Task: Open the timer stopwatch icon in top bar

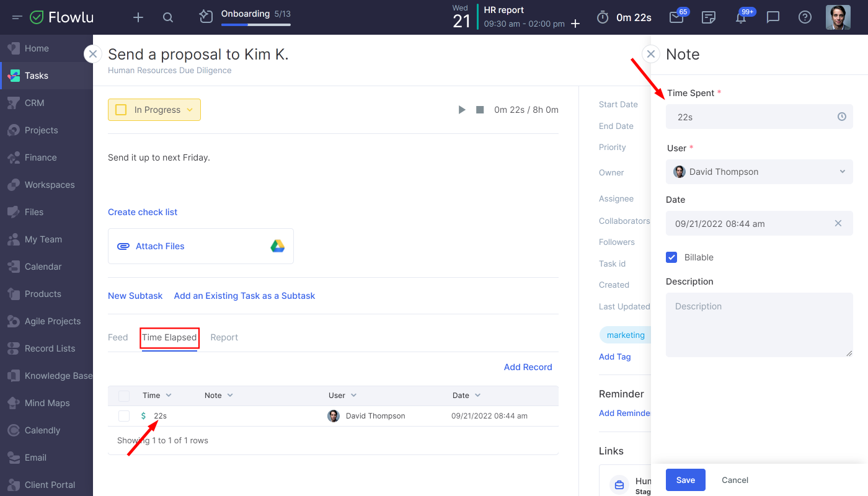Action: [x=603, y=17]
